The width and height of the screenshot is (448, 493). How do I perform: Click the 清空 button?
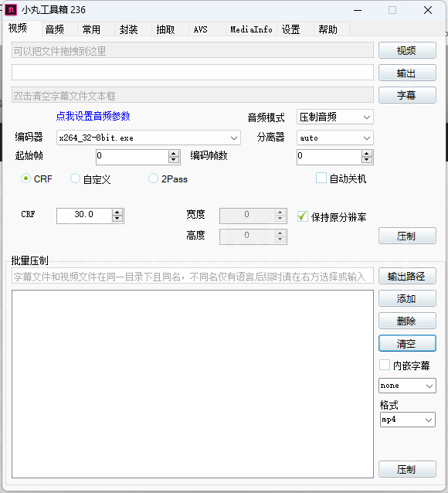click(x=407, y=343)
